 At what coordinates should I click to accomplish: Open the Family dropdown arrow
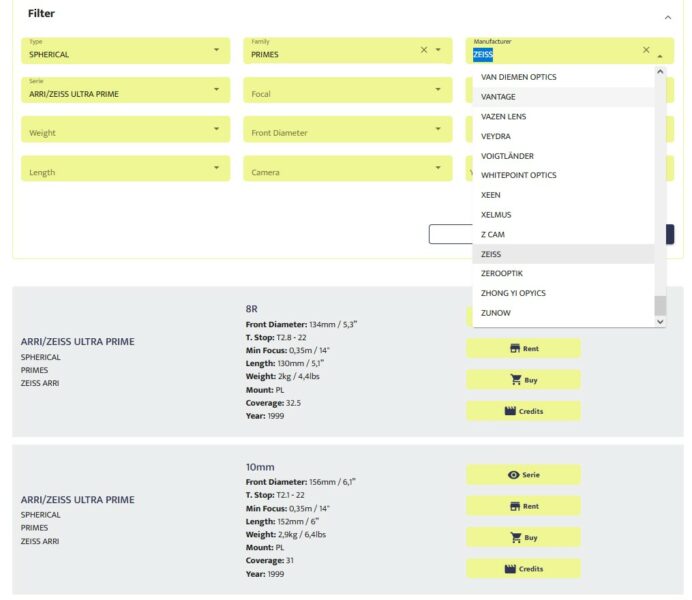pyautogui.click(x=438, y=50)
